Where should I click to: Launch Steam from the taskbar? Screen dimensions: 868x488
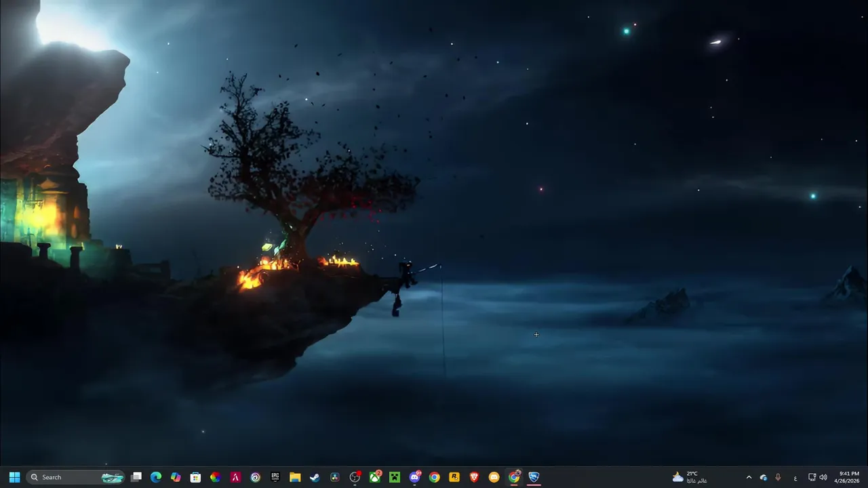315,477
